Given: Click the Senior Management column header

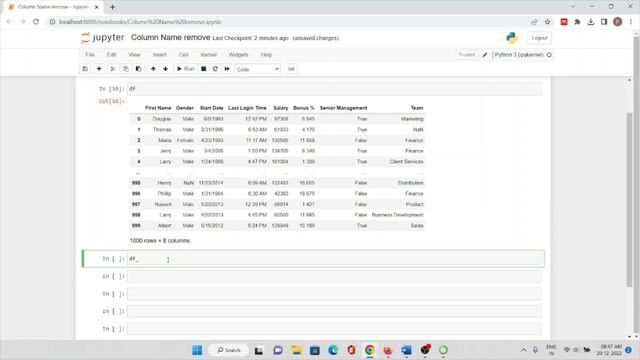Looking at the screenshot, I should pyautogui.click(x=343, y=108).
